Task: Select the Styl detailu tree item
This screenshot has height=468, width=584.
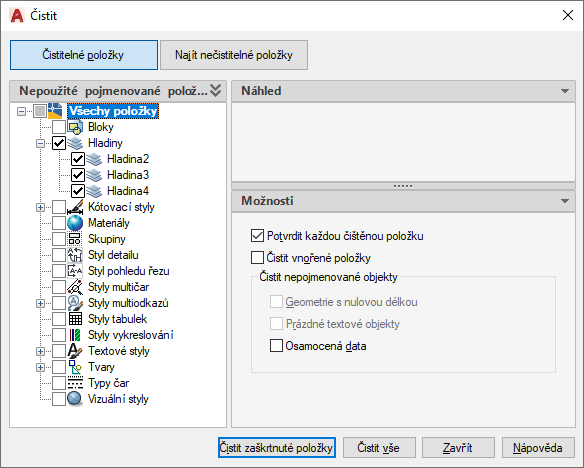Action: click(x=113, y=255)
